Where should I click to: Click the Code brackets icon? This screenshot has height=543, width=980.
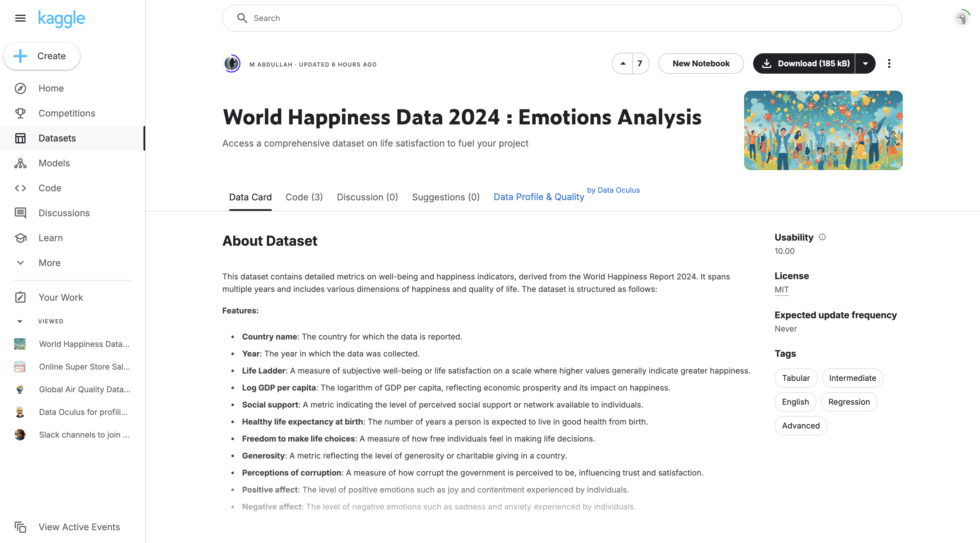pos(20,188)
